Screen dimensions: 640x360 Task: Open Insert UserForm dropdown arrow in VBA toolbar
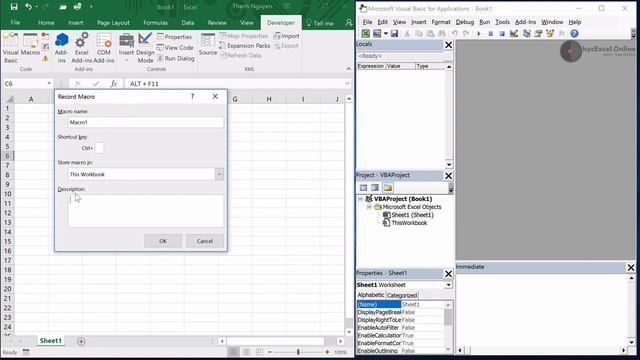(386, 33)
